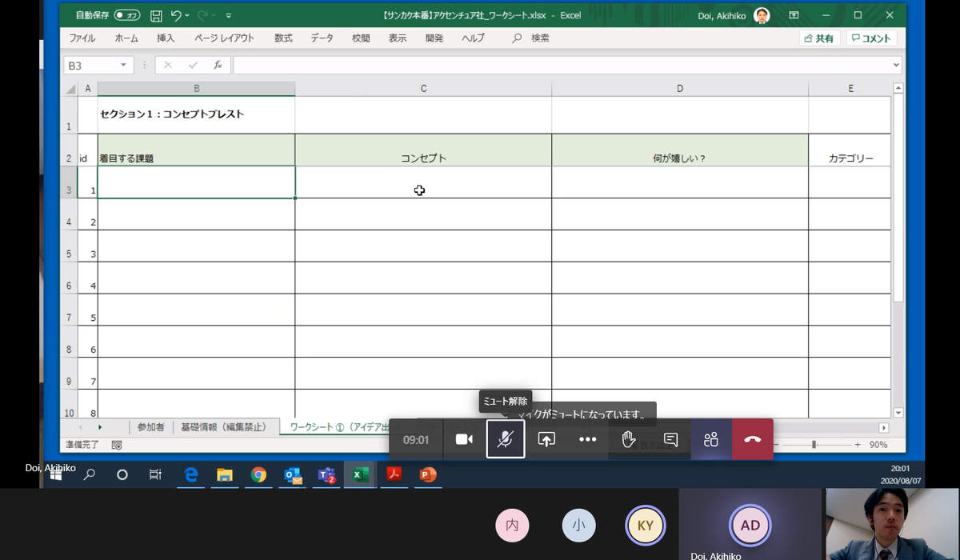Click the Excel Save floppy disk icon
Viewport: 960px width, 560px height.
(x=156, y=15)
